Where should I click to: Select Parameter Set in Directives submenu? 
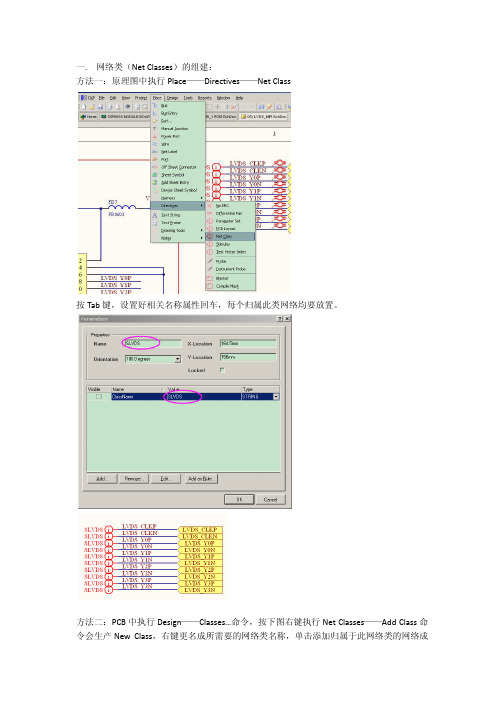(x=230, y=221)
